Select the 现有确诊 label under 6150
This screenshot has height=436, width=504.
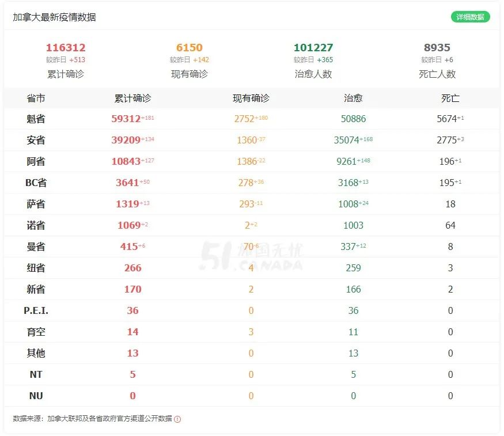point(190,74)
